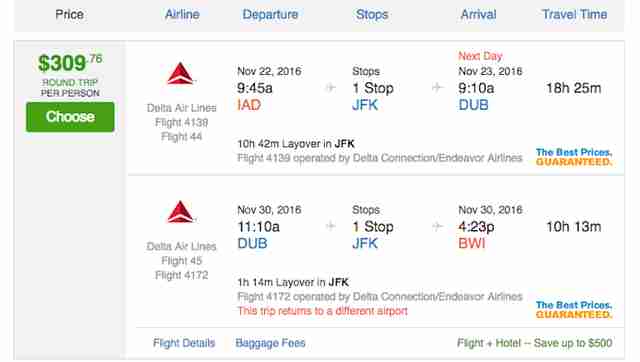Open the Flight Details link

click(x=184, y=343)
